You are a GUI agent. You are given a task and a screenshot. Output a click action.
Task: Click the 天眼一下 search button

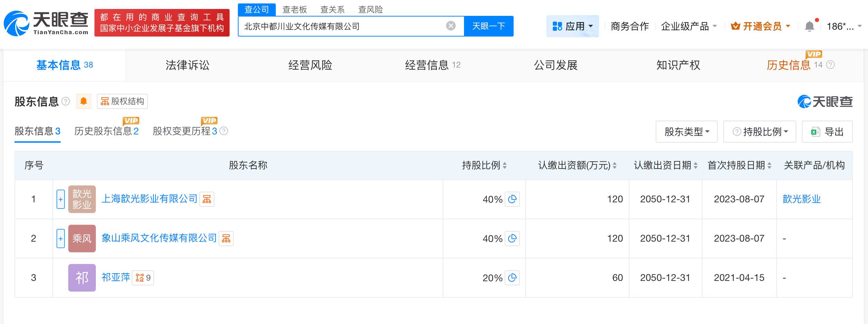pos(489,26)
